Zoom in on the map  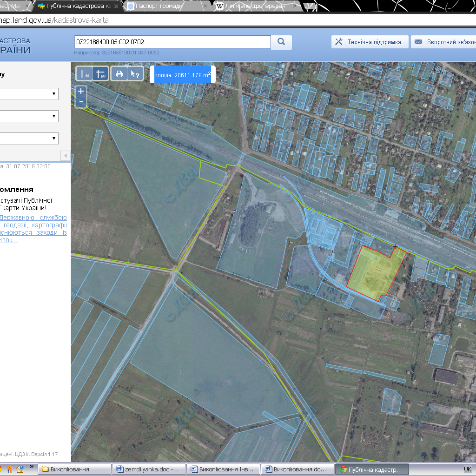click(x=81, y=92)
